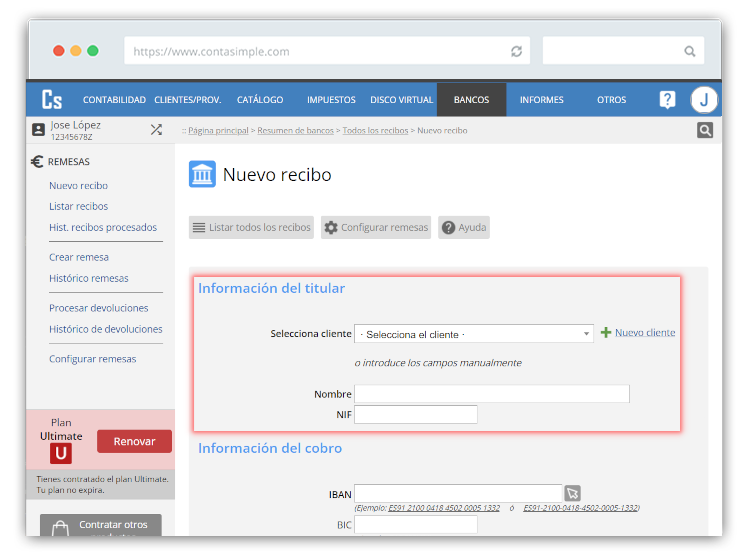
Task: Click the Nuevo cliente link
Action: tap(645, 332)
